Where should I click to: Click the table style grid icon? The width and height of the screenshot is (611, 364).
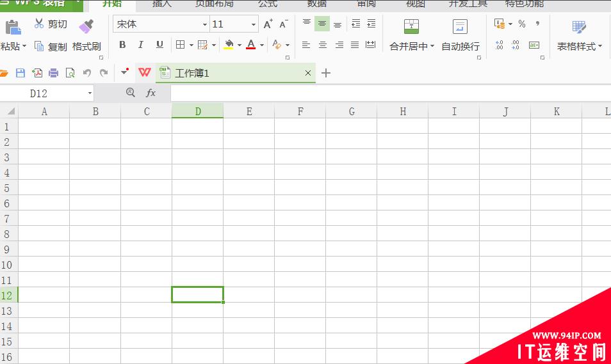point(579,27)
